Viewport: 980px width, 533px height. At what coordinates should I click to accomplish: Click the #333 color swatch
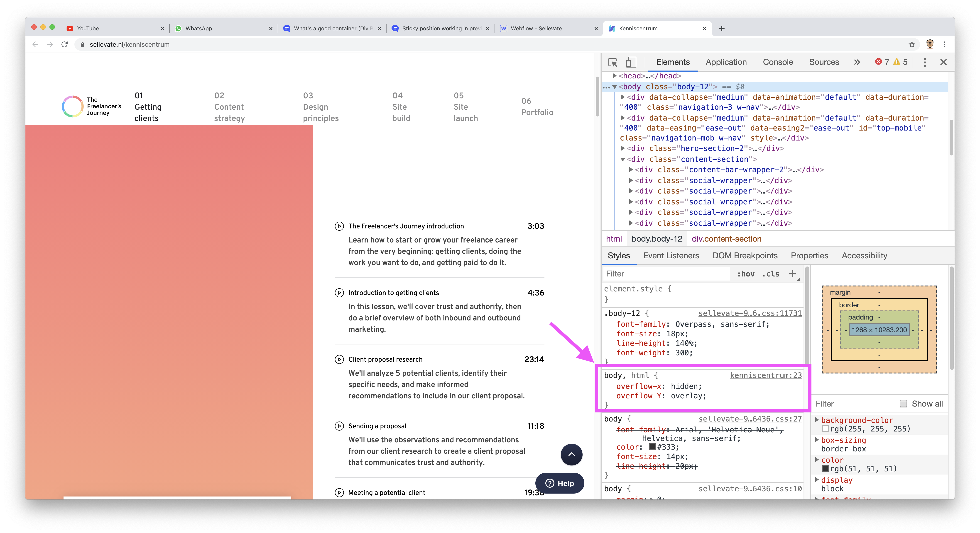coord(652,447)
